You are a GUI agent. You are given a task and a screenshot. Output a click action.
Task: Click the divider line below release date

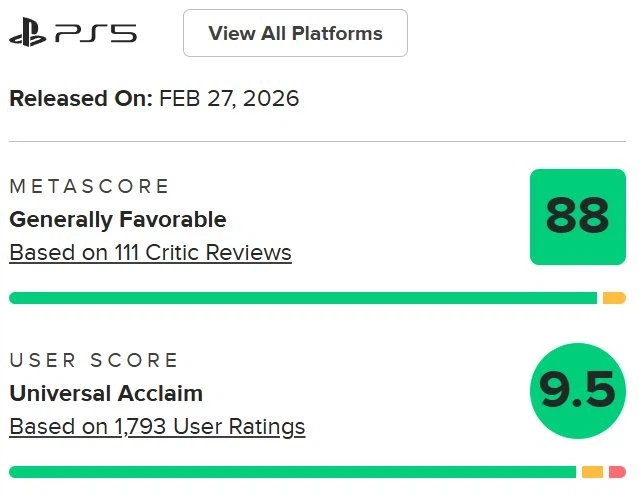coord(318,141)
